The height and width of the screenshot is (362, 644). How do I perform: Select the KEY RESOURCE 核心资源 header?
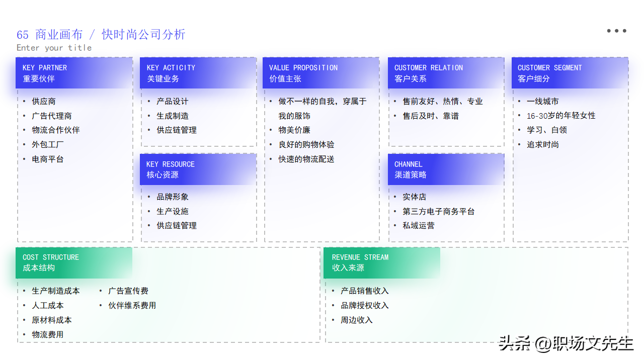pos(198,169)
